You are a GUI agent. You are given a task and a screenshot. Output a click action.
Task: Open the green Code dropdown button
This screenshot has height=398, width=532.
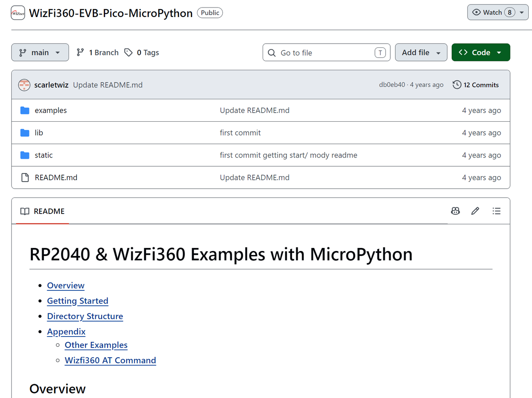tap(481, 52)
